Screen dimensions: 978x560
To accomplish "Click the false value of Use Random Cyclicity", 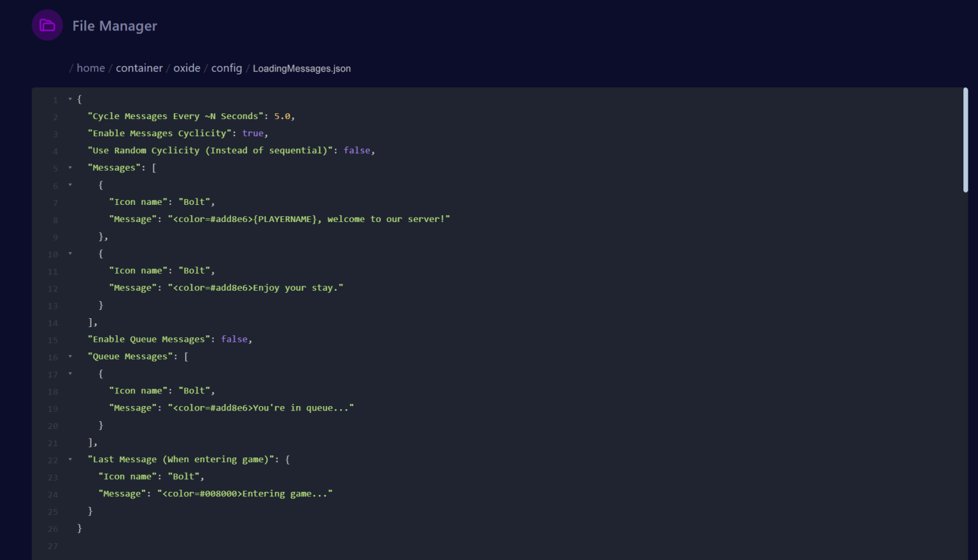I will click(x=357, y=151).
